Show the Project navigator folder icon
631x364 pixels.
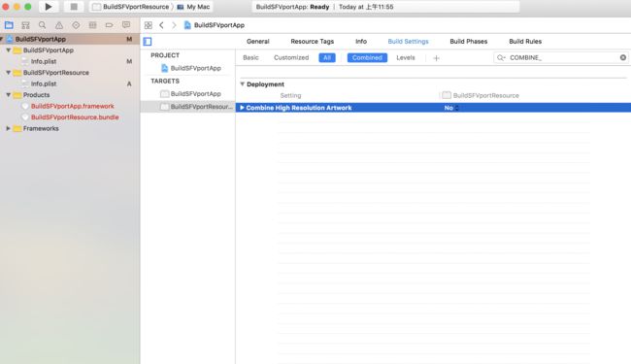(x=9, y=25)
